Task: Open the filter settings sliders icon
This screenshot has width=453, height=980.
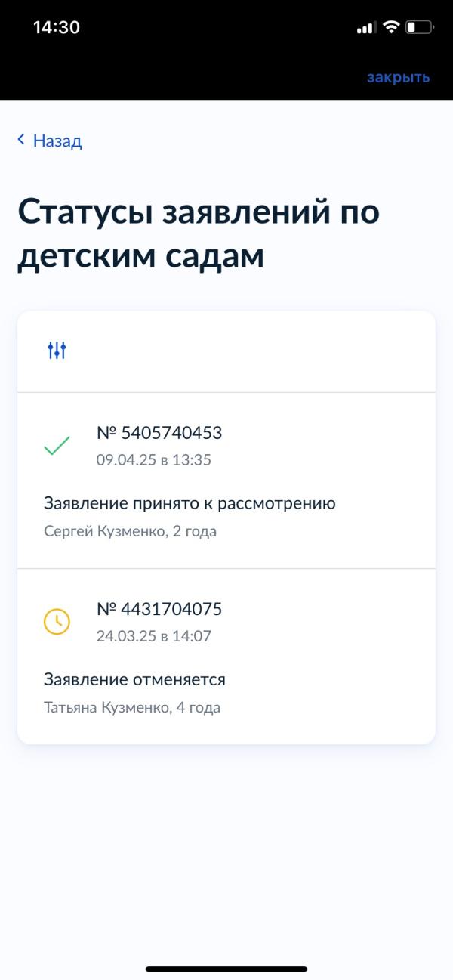Action: (x=57, y=351)
